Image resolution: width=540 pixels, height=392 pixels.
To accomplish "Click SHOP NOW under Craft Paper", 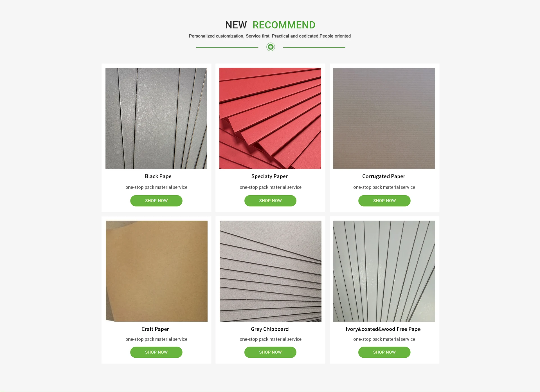I will pos(156,352).
